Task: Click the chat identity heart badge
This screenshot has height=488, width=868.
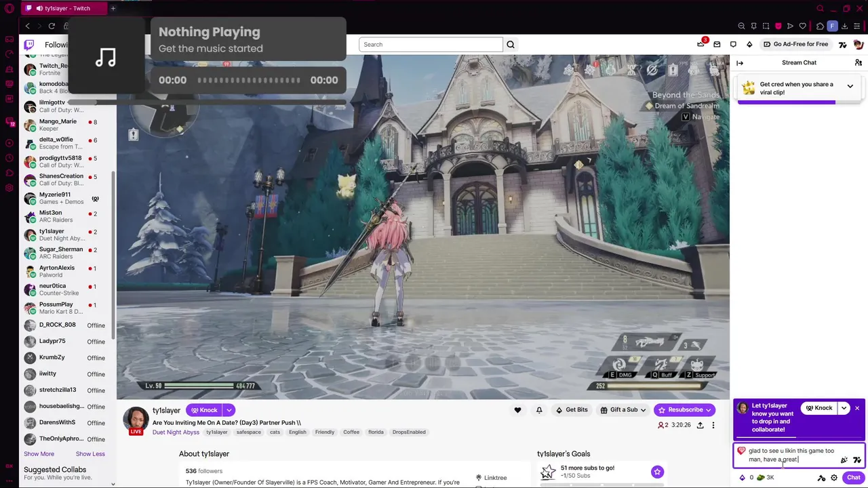Action: tap(741, 451)
